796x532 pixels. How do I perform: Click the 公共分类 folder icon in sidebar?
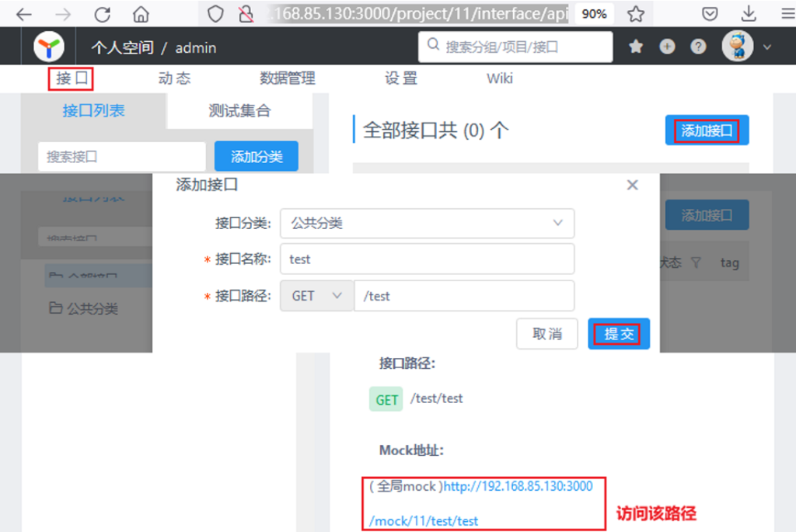click(55, 308)
